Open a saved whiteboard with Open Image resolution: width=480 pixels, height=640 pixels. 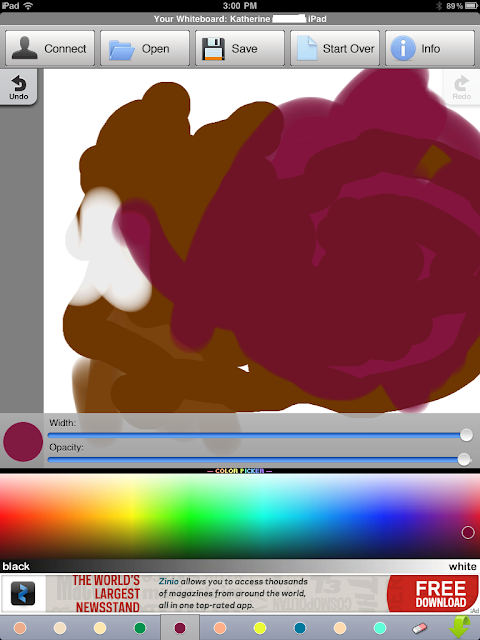[x=145, y=48]
